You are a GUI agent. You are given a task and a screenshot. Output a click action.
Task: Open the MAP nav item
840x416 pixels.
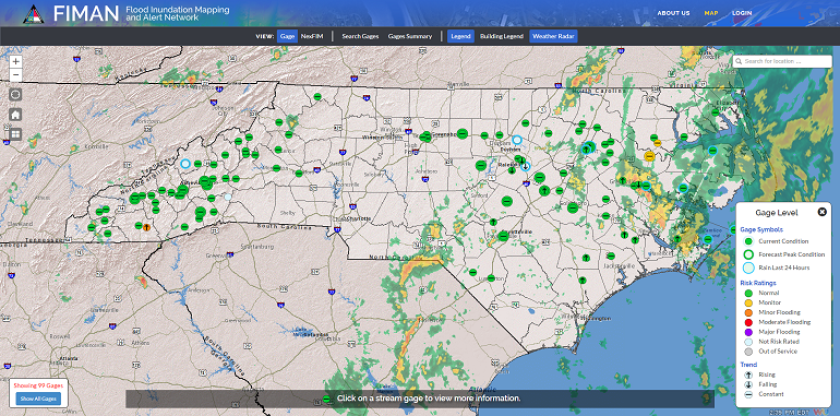[x=711, y=13]
